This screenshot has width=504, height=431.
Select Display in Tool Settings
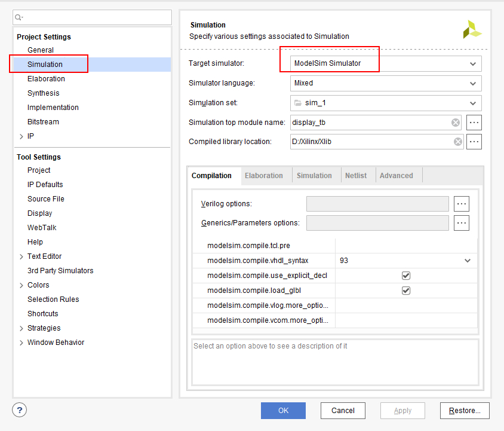pos(40,213)
